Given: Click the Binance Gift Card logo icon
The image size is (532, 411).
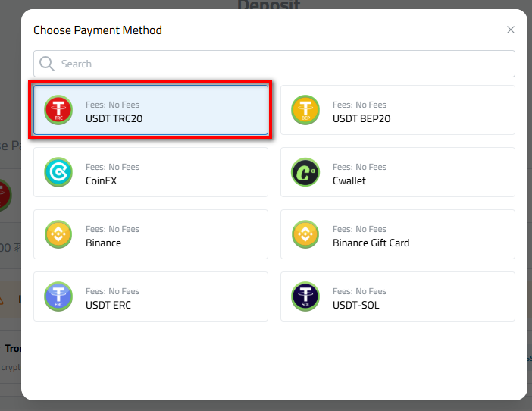Looking at the screenshot, I should pyautogui.click(x=305, y=235).
